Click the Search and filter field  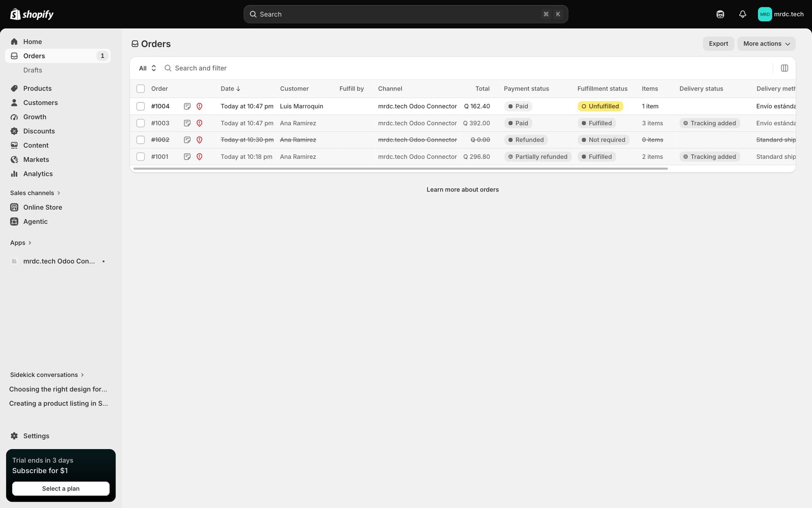(x=465, y=68)
